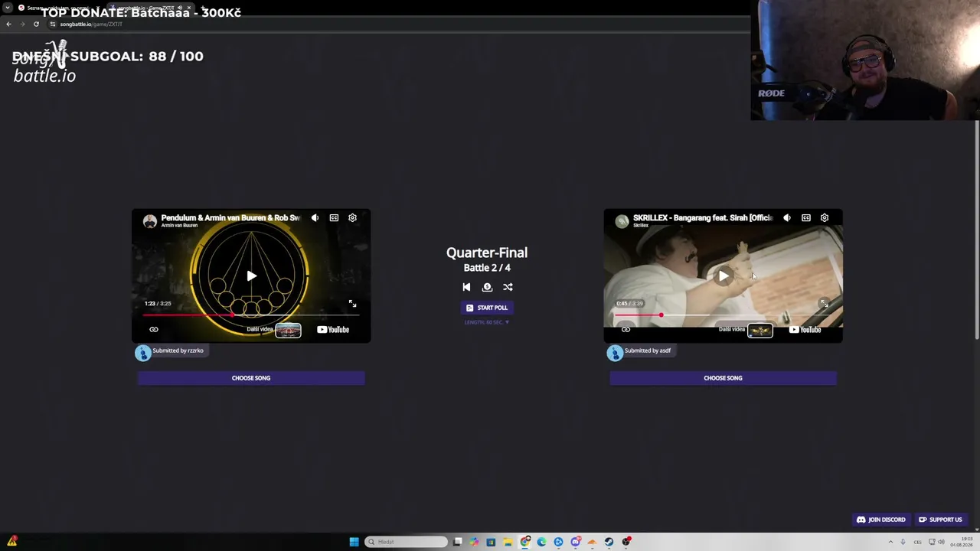Open Chrome from the taskbar
The image size is (980, 551).
(x=524, y=542)
